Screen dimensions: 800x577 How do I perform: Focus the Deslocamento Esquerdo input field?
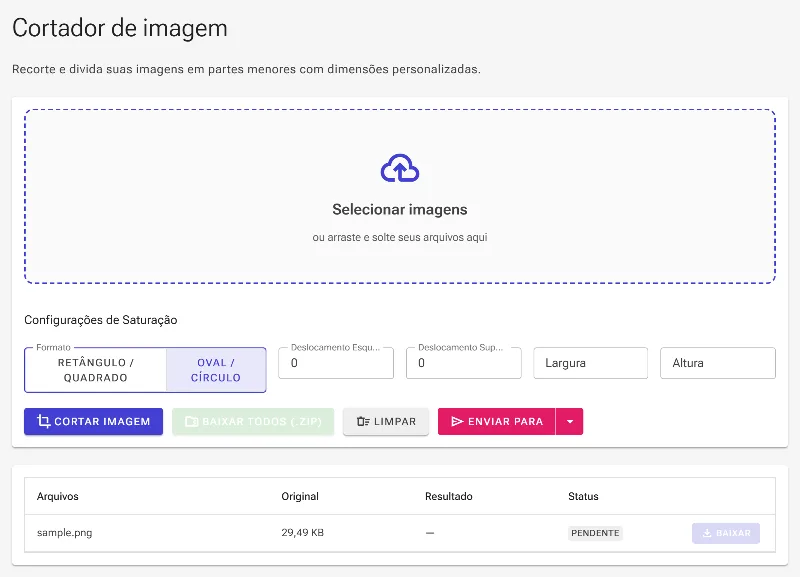pos(336,363)
